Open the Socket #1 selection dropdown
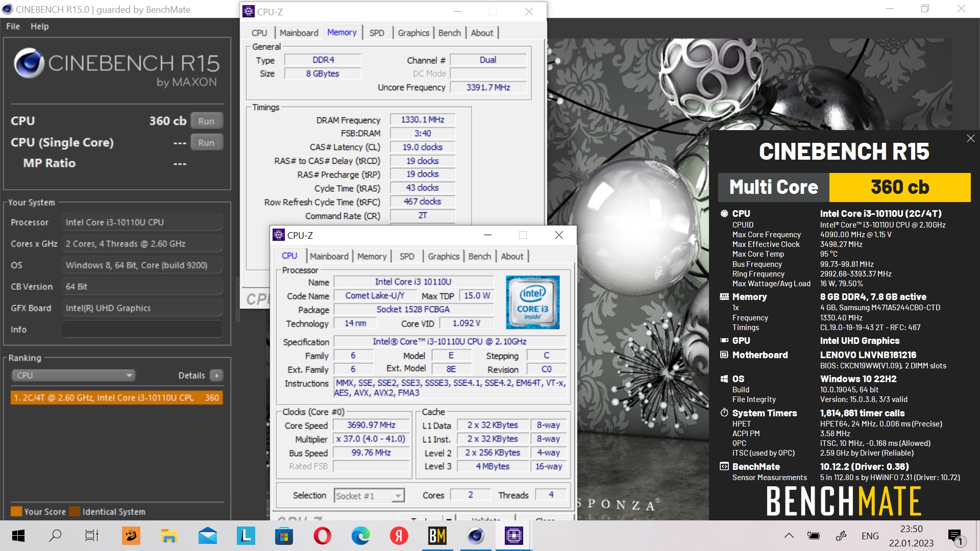This screenshot has height=551, width=980. click(370, 495)
